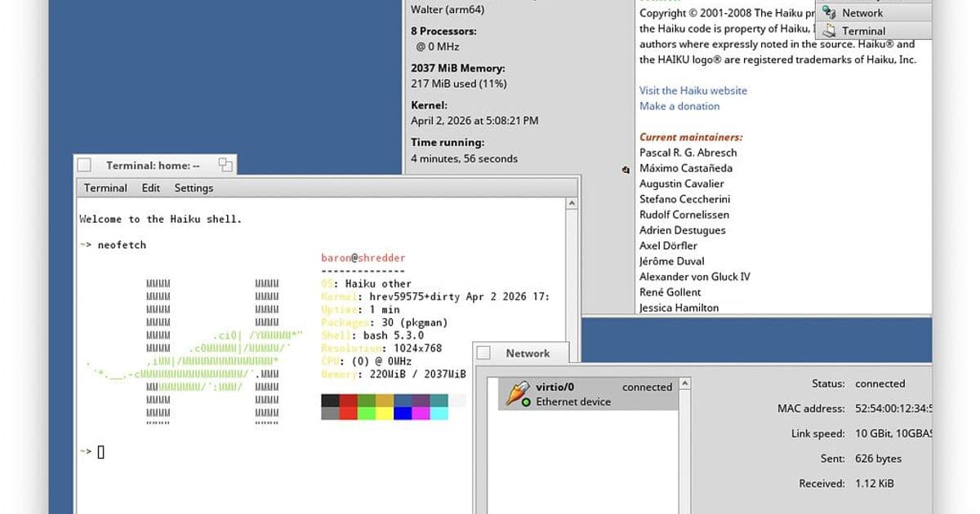Screen dimensions: 980x514
Task: Click the "1024x768" resolution line
Action: click(x=417, y=348)
